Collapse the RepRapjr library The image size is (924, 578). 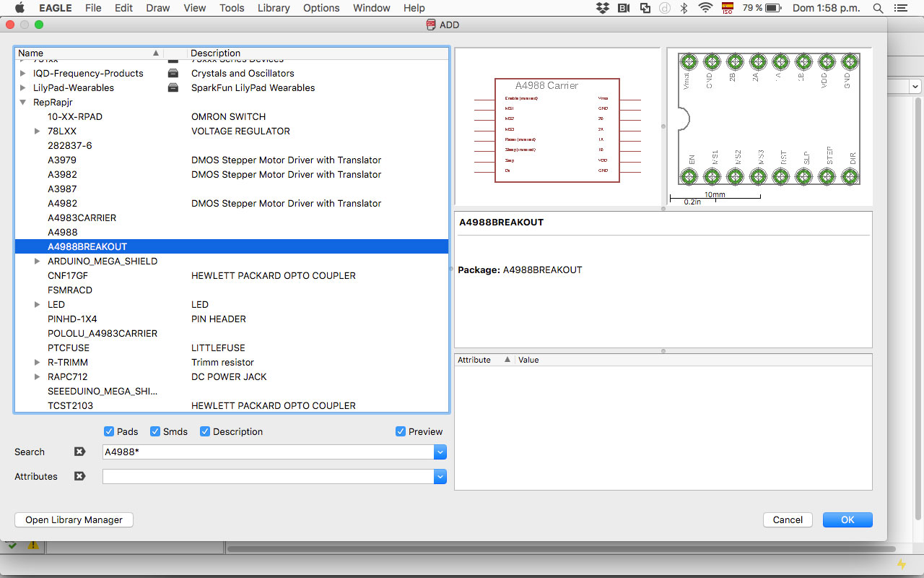(x=23, y=102)
